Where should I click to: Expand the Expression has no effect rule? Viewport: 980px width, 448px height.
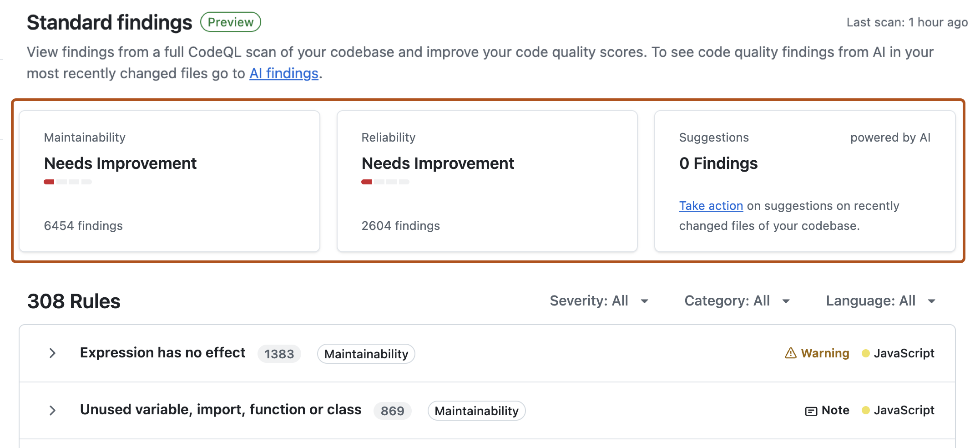pyautogui.click(x=53, y=353)
